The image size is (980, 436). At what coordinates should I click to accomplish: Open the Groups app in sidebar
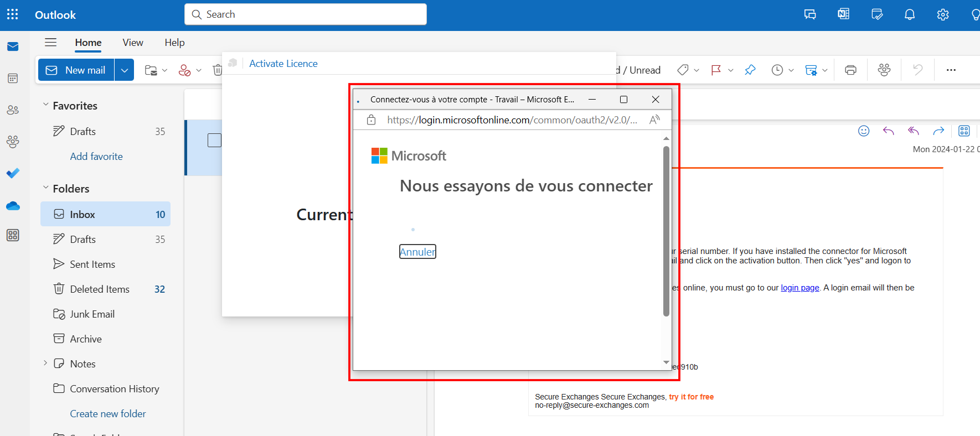point(13,142)
